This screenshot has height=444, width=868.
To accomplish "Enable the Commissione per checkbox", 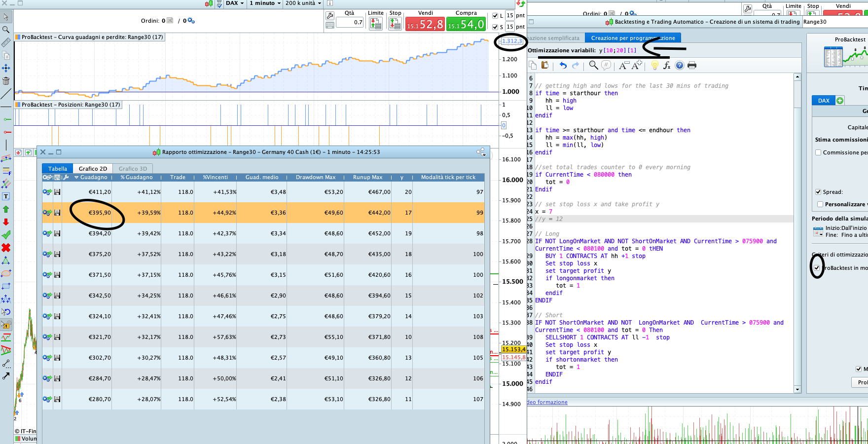I will [x=818, y=152].
